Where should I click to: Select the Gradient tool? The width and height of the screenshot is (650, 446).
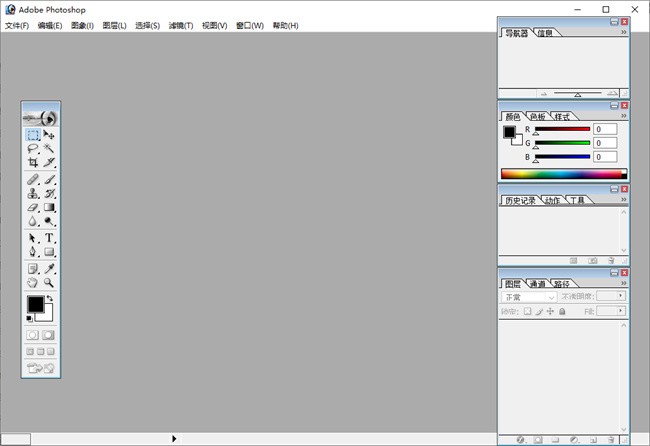pyautogui.click(x=49, y=207)
